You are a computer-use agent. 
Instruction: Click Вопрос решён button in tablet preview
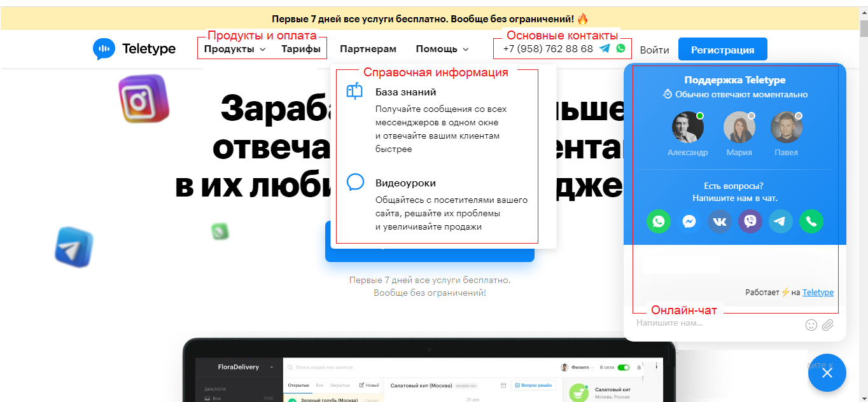(534, 385)
